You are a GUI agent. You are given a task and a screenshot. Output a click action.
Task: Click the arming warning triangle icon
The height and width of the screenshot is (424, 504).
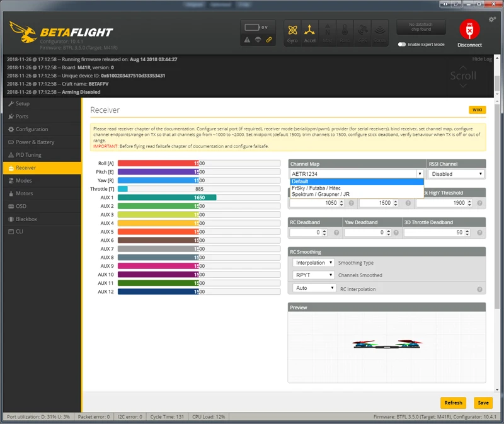247,40
